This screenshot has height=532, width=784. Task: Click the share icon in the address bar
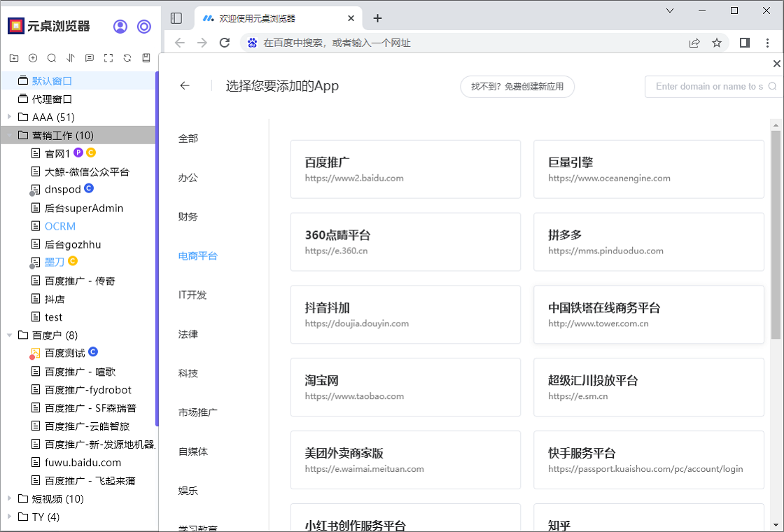coord(694,43)
